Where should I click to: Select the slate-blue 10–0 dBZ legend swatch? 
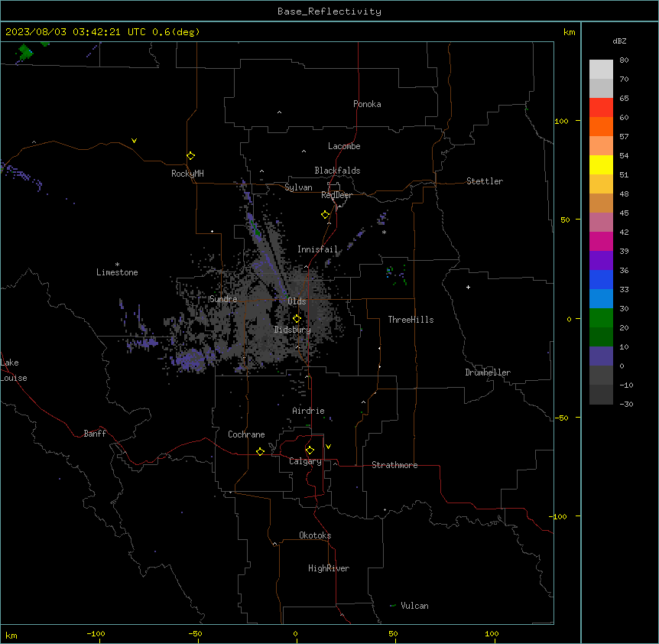(601, 356)
